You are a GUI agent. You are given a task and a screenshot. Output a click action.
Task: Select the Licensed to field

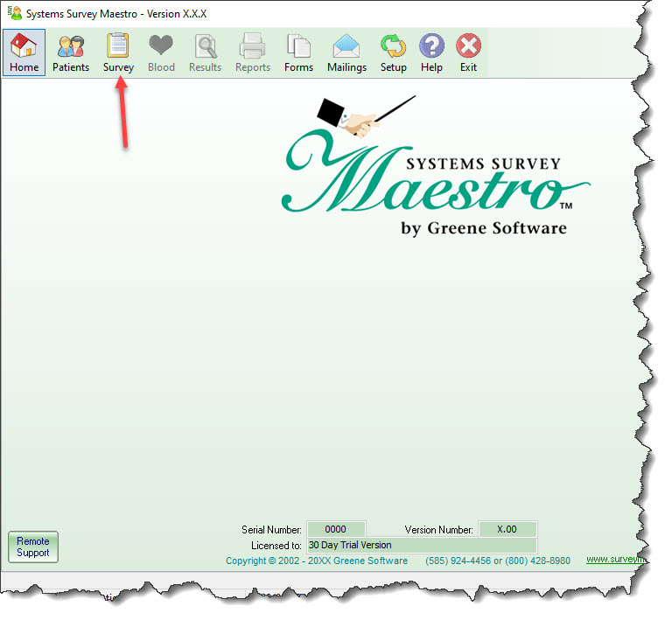[x=420, y=545]
